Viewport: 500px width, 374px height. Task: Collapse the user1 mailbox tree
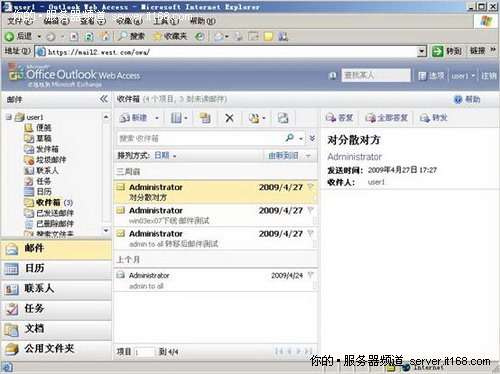(9, 117)
